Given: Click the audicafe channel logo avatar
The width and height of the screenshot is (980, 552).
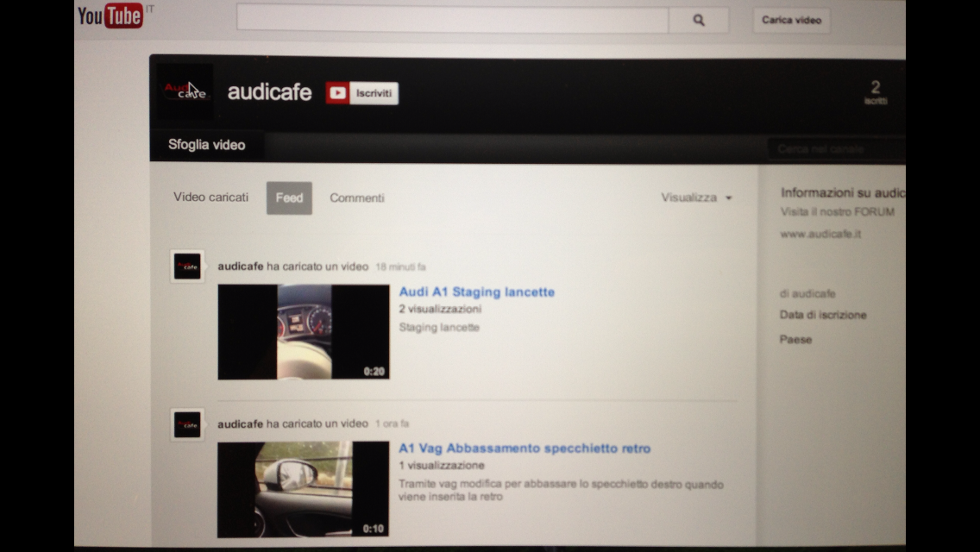Looking at the screenshot, I should (x=185, y=91).
